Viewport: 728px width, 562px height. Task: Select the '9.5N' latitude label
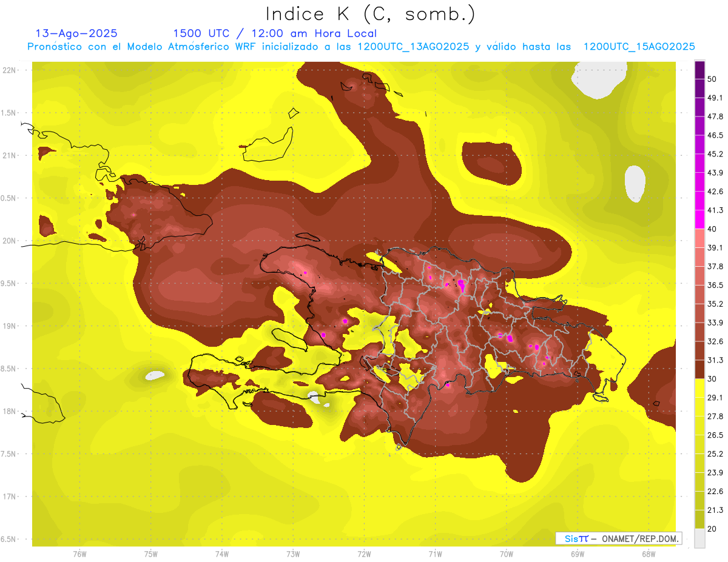pyautogui.click(x=9, y=284)
